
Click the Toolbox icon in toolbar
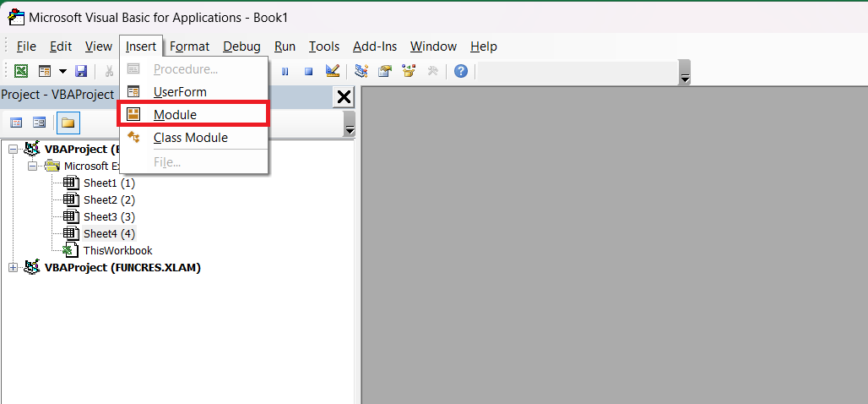pyautogui.click(x=432, y=71)
